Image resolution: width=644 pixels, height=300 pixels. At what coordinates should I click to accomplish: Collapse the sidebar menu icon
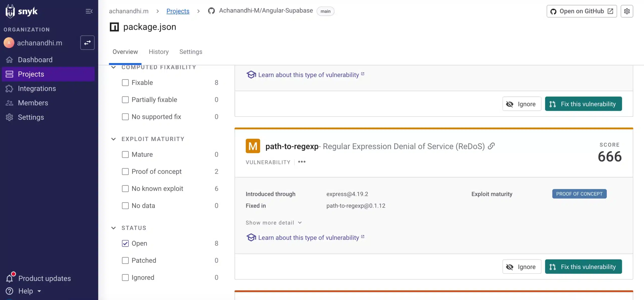click(89, 11)
